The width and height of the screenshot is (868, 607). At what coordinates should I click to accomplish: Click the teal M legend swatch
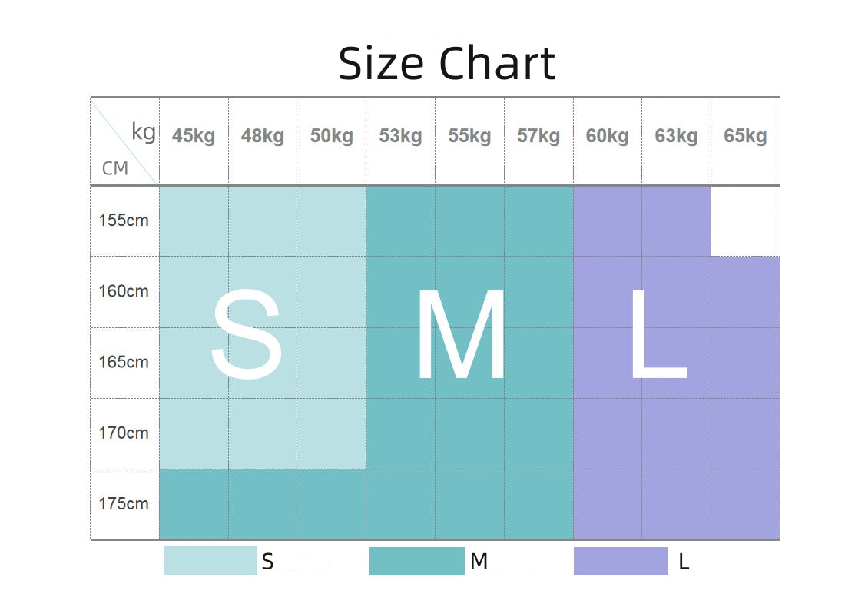pos(416,561)
